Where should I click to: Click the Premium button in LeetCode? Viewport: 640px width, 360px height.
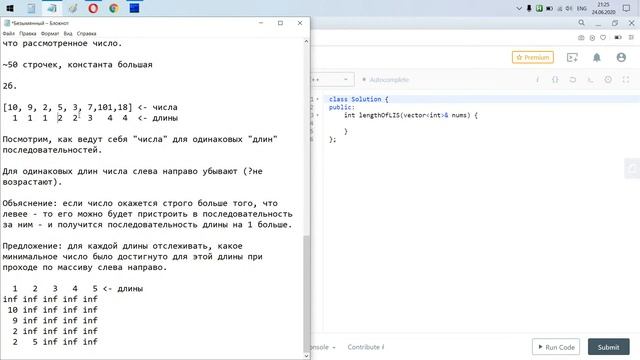click(x=533, y=58)
